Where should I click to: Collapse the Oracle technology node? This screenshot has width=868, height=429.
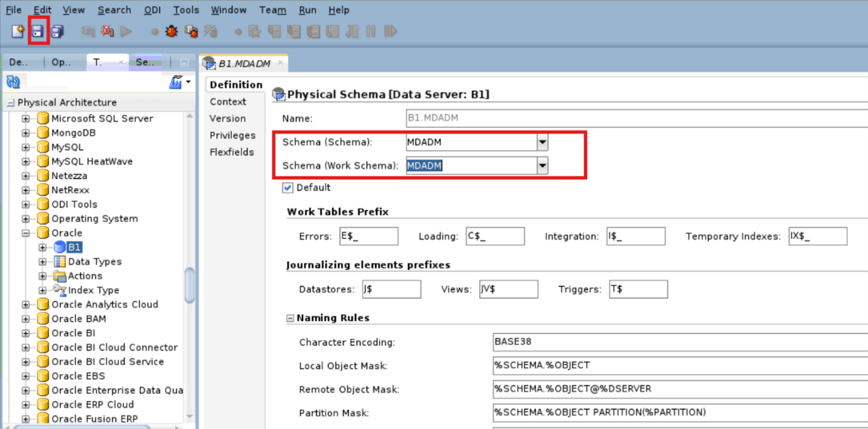pyautogui.click(x=26, y=232)
